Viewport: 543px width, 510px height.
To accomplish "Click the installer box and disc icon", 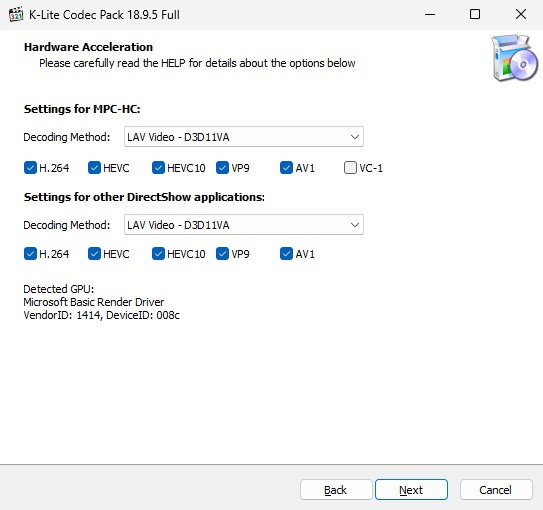I will click(x=514, y=58).
